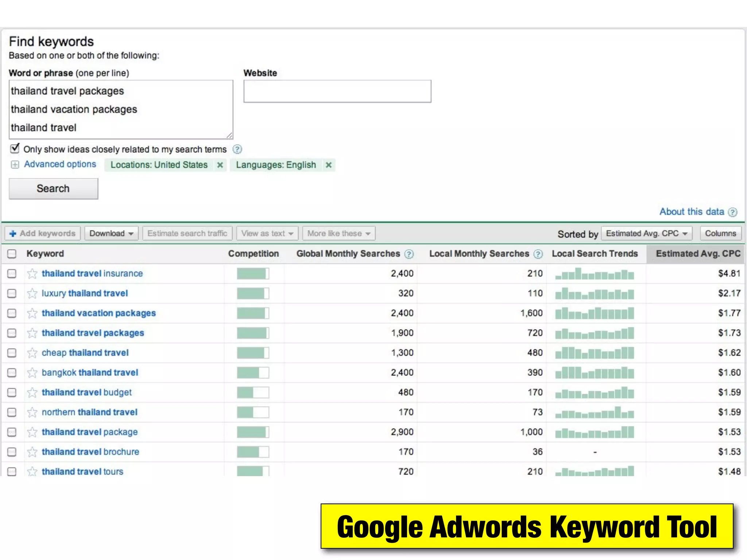Image resolution: width=747 pixels, height=560 pixels.
Task: Sort by Competition column header
Action: 253,254
